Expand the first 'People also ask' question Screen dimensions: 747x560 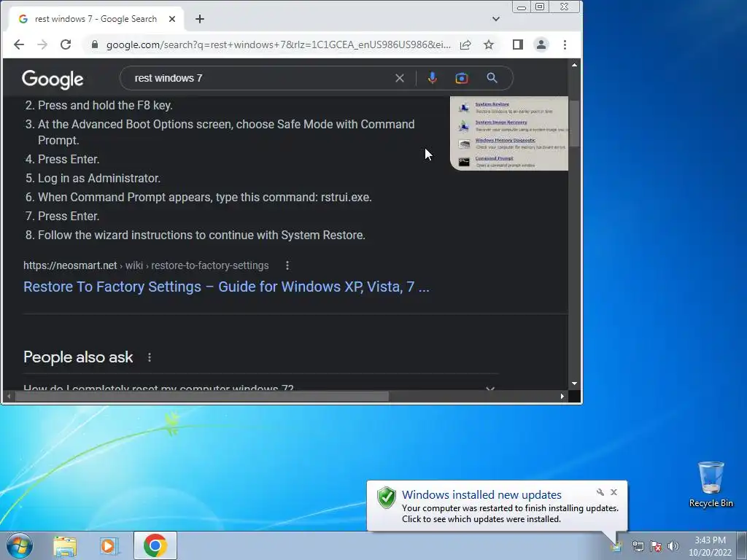tap(260, 388)
